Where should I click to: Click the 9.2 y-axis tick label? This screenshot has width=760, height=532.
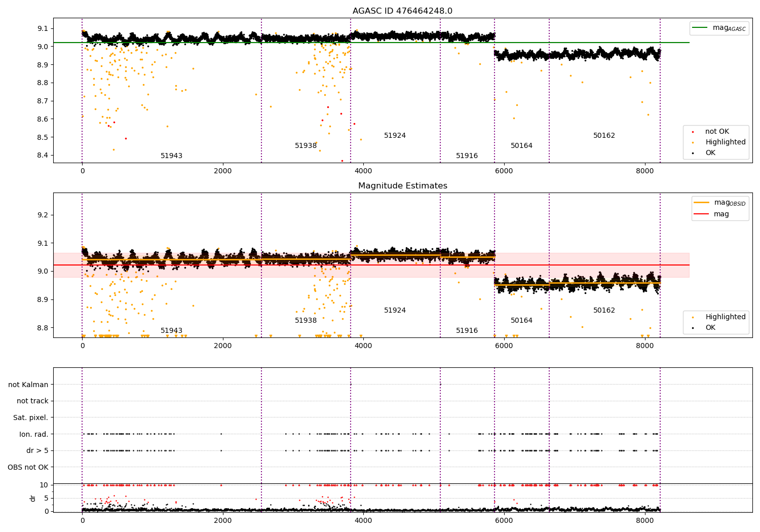coord(43,215)
